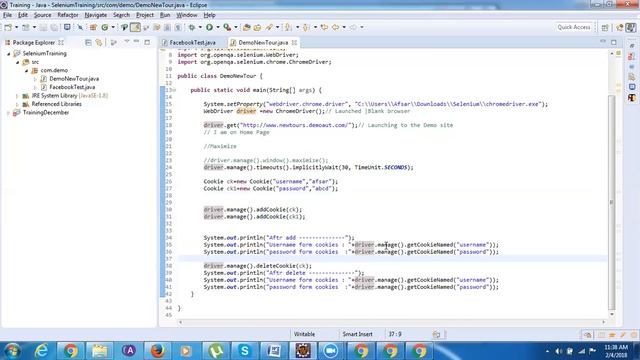This screenshot has width=640, height=360.
Task: Select DemoNewTour.java in the tree
Action: click(74, 79)
